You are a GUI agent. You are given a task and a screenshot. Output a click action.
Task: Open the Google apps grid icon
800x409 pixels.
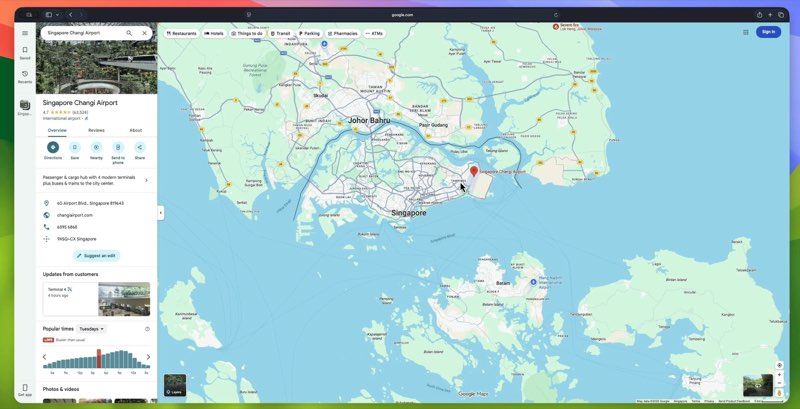click(746, 32)
